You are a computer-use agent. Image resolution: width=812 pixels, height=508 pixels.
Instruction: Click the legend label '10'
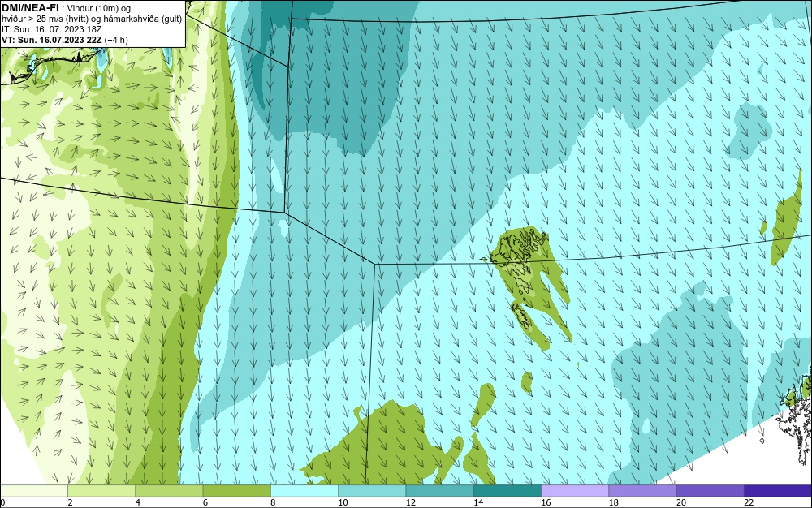click(x=343, y=502)
